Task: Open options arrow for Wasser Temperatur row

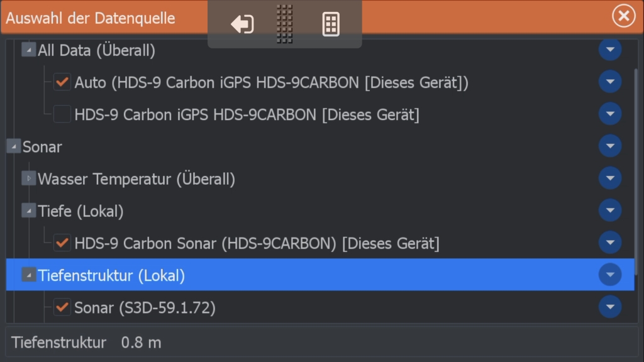Action: tap(610, 178)
